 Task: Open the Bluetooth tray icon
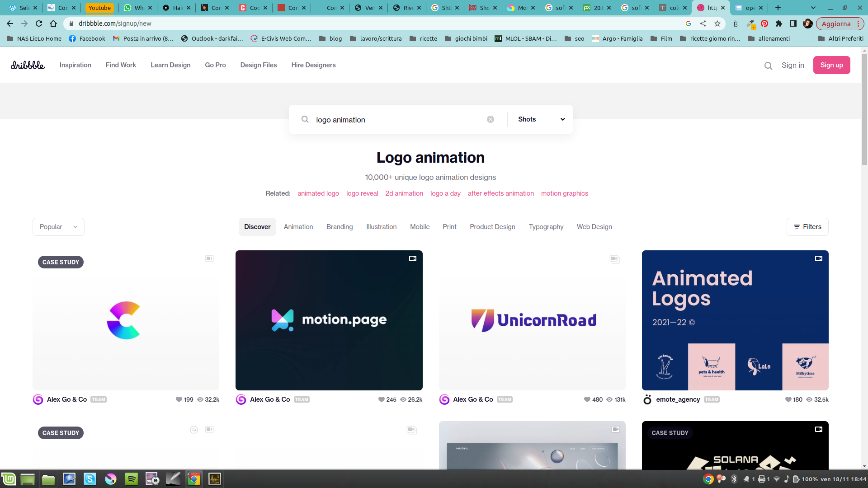point(734,479)
